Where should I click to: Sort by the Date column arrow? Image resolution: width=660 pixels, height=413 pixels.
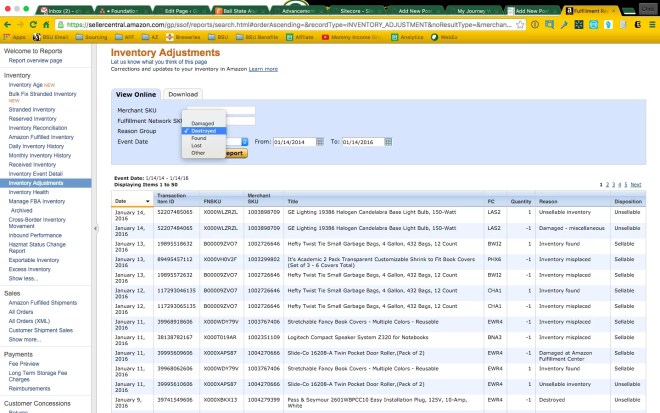point(147,201)
